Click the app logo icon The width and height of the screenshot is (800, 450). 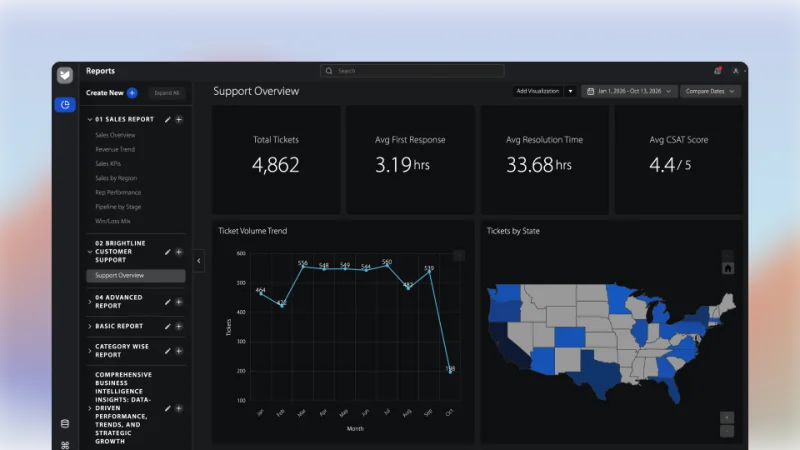[x=65, y=75]
